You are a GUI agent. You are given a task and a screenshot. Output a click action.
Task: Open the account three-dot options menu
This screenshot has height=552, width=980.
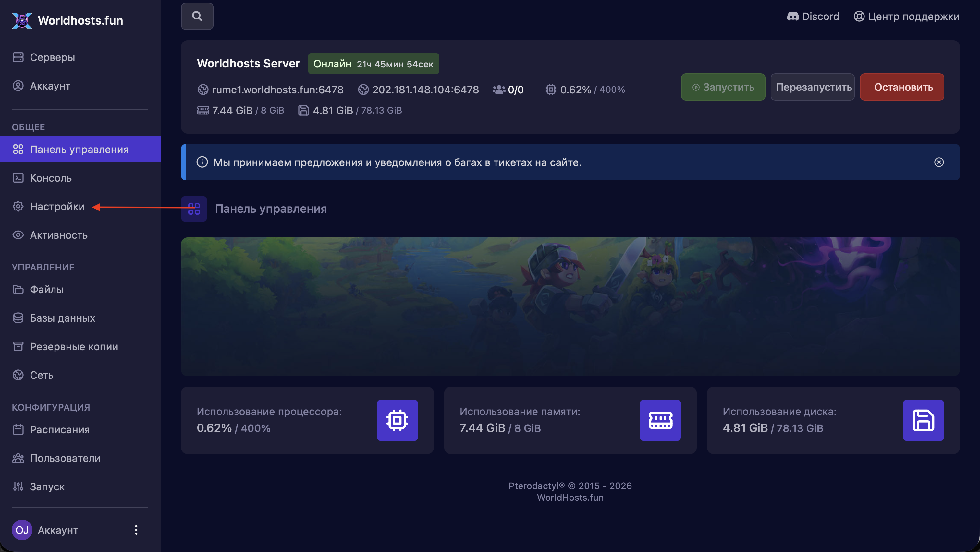pyautogui.click(x=136, y=530)
